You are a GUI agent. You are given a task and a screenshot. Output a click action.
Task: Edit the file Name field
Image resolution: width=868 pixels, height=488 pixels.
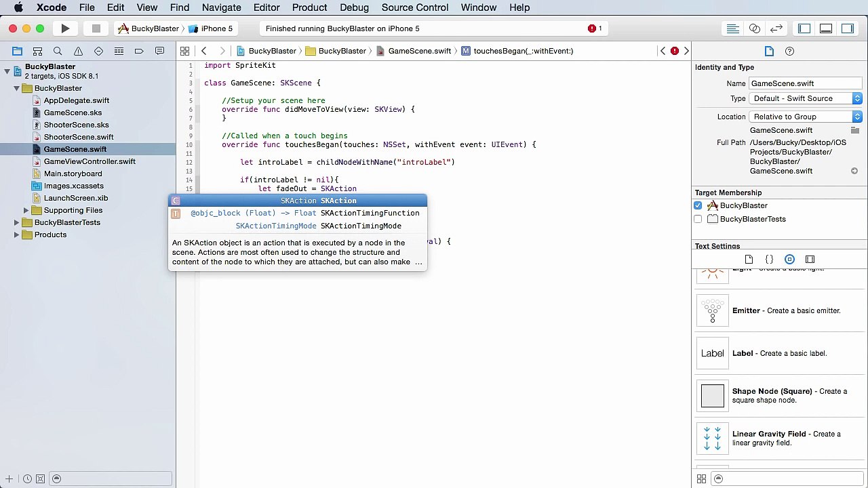(x=806, y=83)
